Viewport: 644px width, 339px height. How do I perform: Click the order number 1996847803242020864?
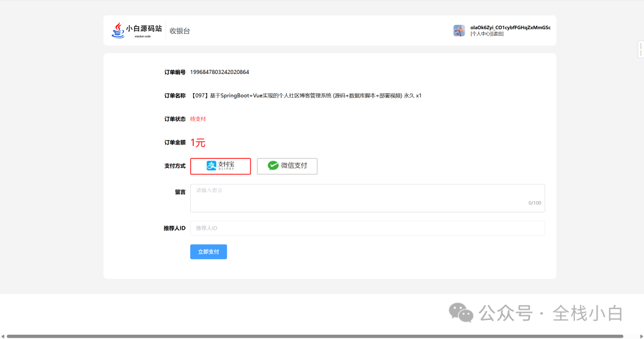pyautogui.click(x=219, y=72)
